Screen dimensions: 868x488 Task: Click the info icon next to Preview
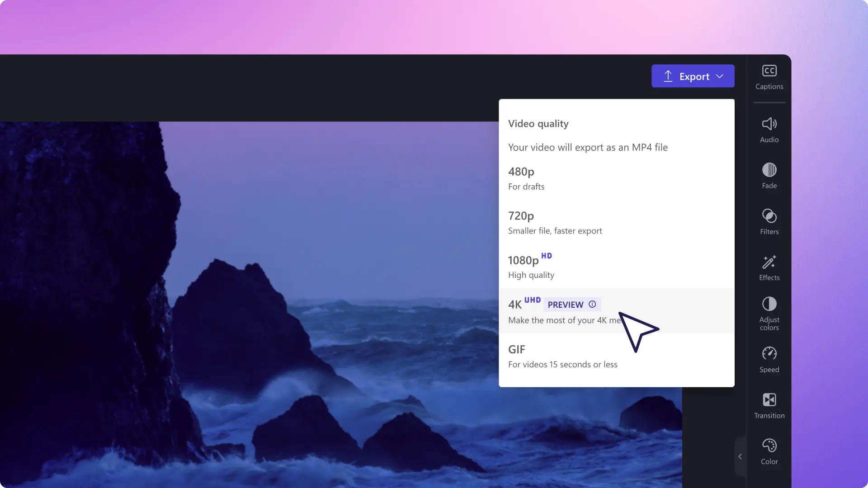coord(593,304)
